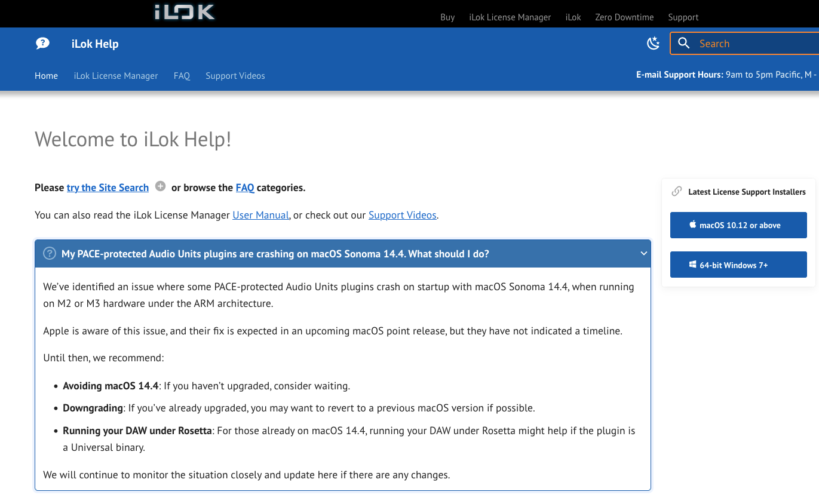Switch to the FAQ navigation tab
The width and height of the screenshot is (819, 504).
tap(182, 76)
